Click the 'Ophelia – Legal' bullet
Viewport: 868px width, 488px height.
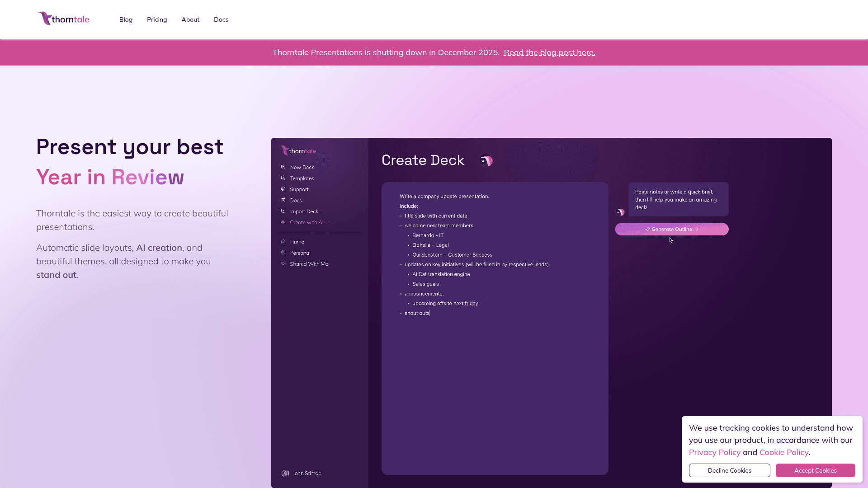pyautogui.click(x=430, y=245)
